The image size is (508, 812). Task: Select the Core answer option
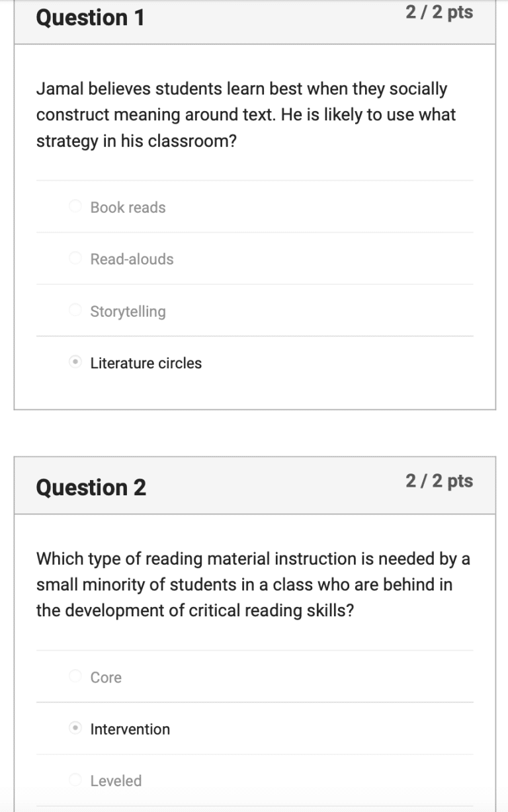click(75, 676)
